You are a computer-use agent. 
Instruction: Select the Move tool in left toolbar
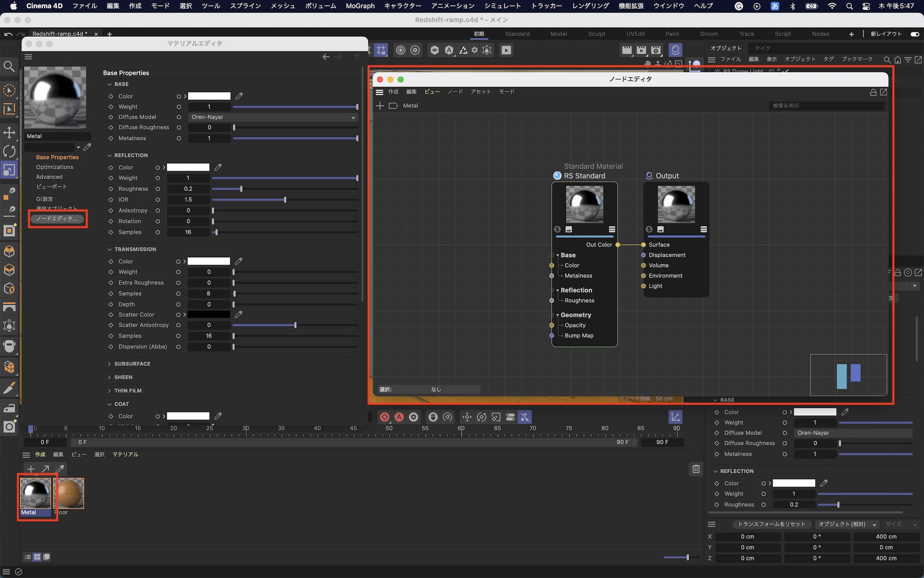(9, 133)
